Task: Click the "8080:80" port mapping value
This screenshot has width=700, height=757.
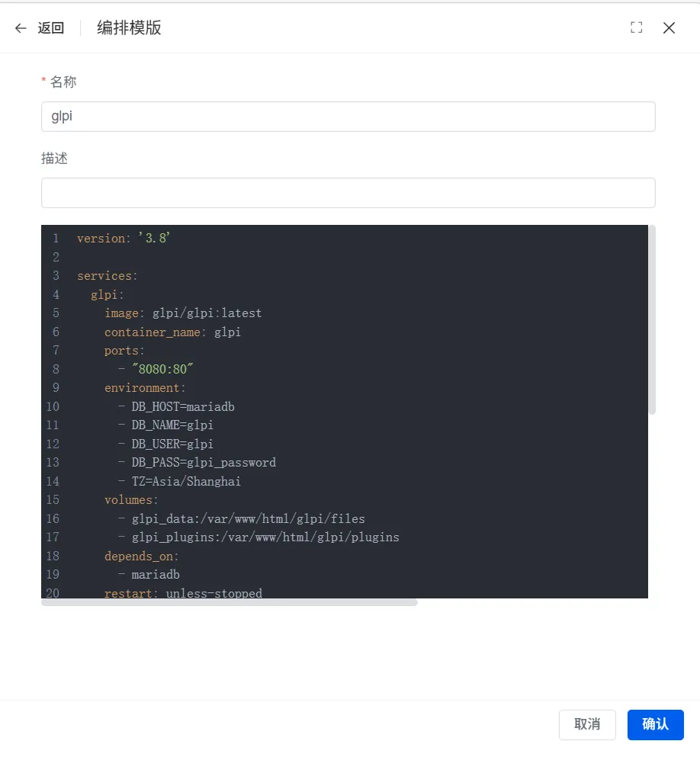Action: coord(162,369)
